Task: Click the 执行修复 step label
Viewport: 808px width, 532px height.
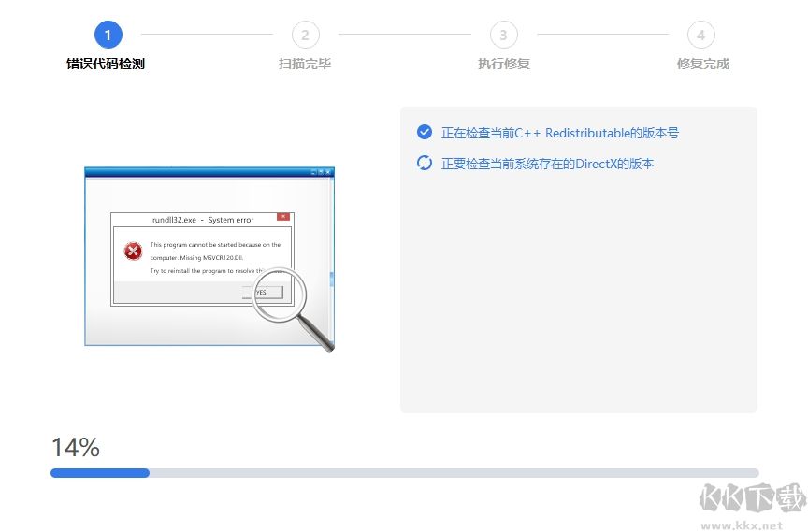Action: pos(504,64)
